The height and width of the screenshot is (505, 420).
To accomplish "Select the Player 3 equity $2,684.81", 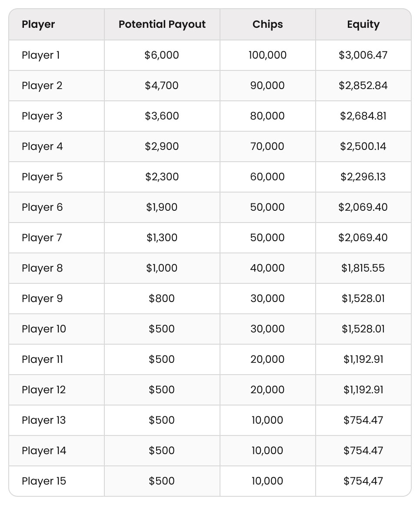I will coord(363,116).
